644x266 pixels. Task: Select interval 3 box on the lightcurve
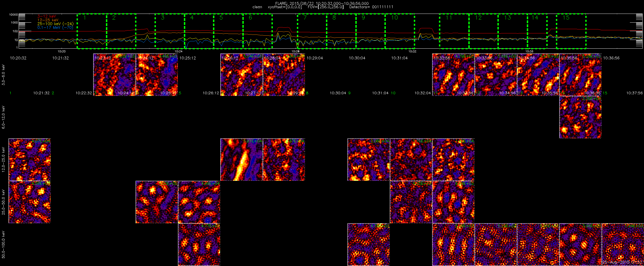point(170,31)
